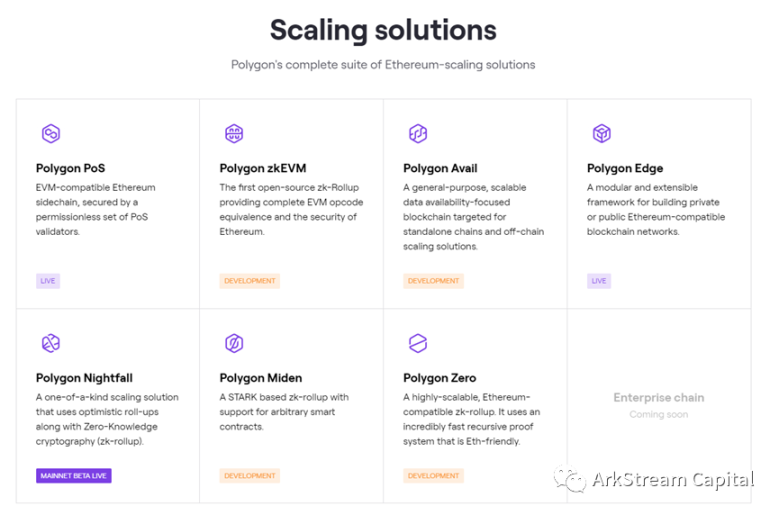Click the DEVELOPMENT badge under Polygon zkEVM
The height and width of the screenshot is (515, 779).
pos(250,281)
